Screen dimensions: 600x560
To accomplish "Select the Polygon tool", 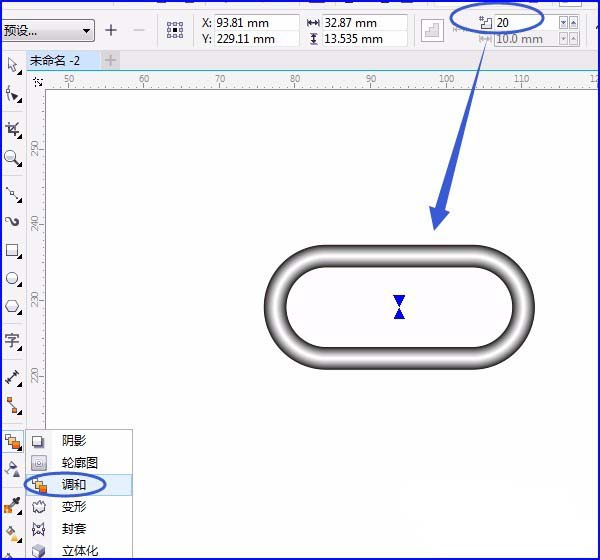I will click(x=13, y=307).
